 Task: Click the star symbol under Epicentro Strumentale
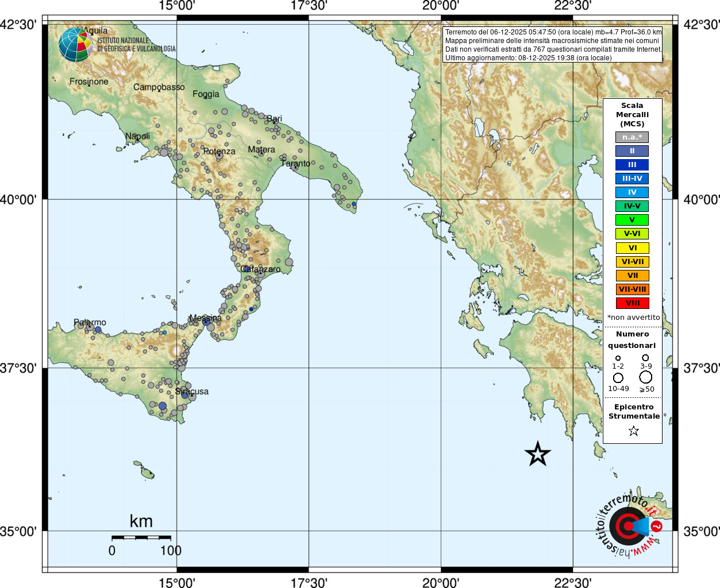coord(634,431)
